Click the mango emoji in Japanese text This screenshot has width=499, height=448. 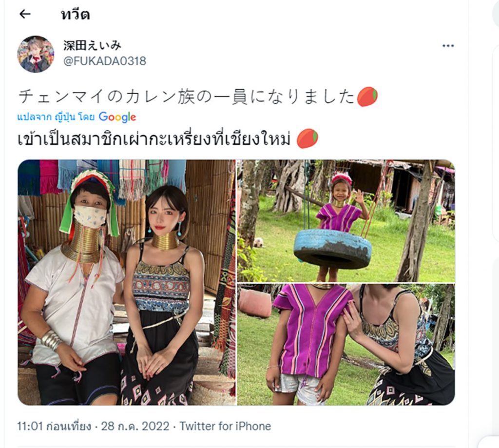(367, 96)
